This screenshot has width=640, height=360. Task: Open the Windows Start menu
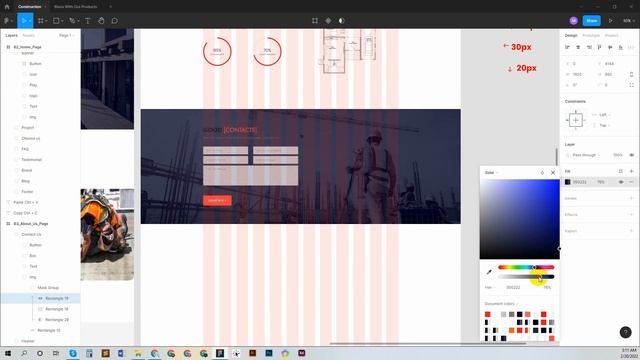(8, 353)
